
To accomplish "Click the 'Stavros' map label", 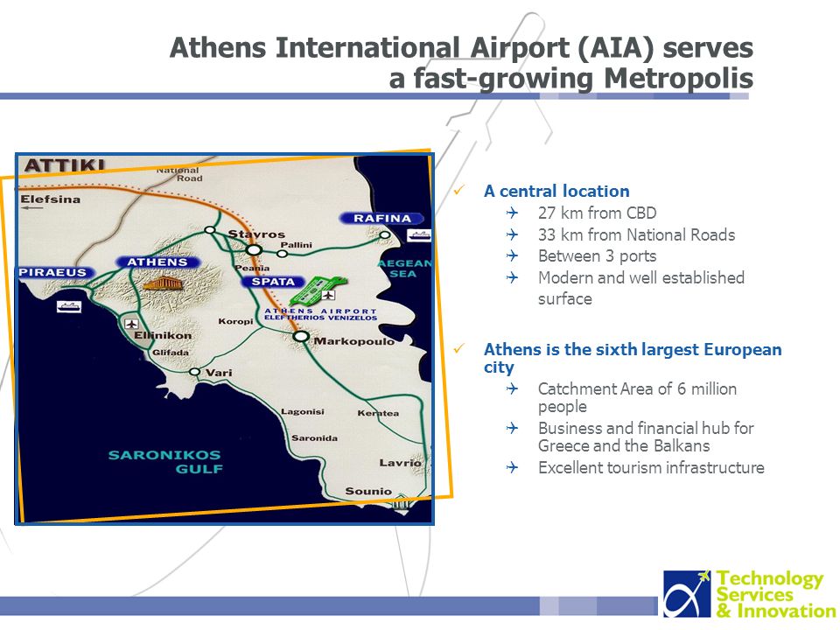I will pyautogui.click(x=256, y=234).
